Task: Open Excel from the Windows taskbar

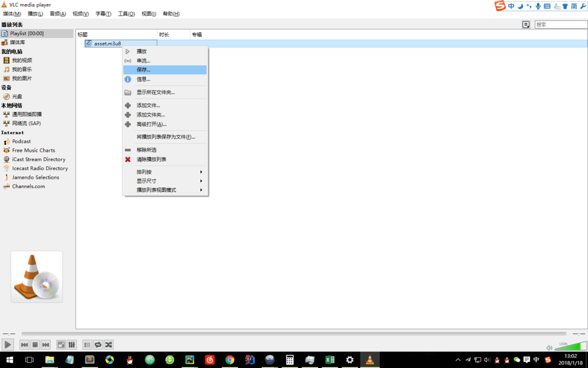Action: (x=330, y=360)
